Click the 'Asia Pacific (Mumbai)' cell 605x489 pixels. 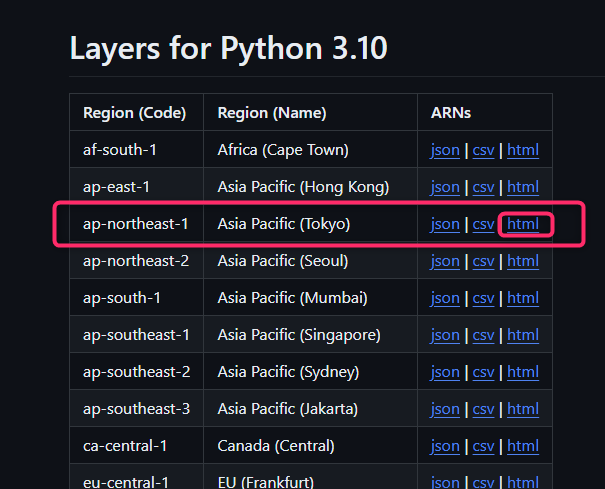pos(310,298)
